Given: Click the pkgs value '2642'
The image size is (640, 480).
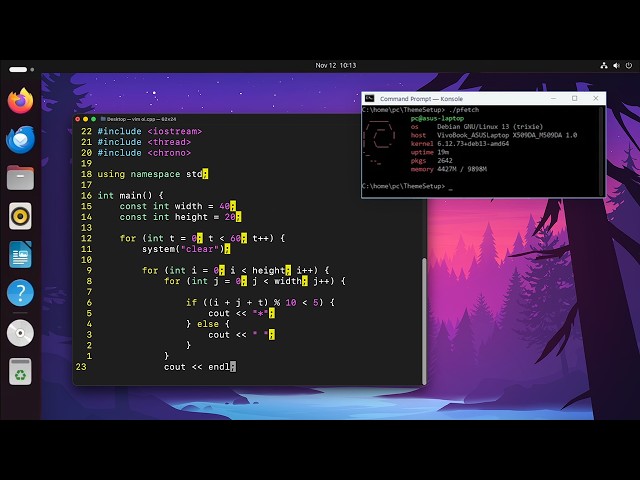Looking at the screenshot, I should (x=444, y=161).
